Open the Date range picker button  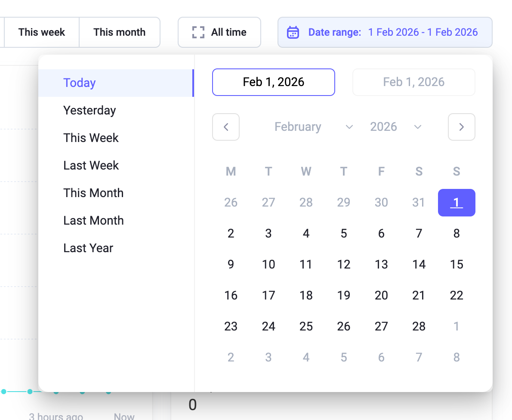385,32
